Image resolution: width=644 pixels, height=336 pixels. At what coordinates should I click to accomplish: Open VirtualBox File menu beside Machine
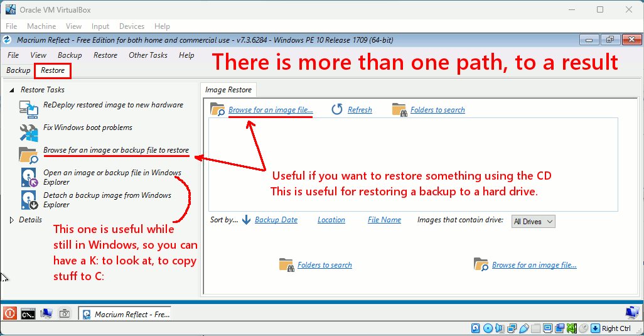pos(11,26)
